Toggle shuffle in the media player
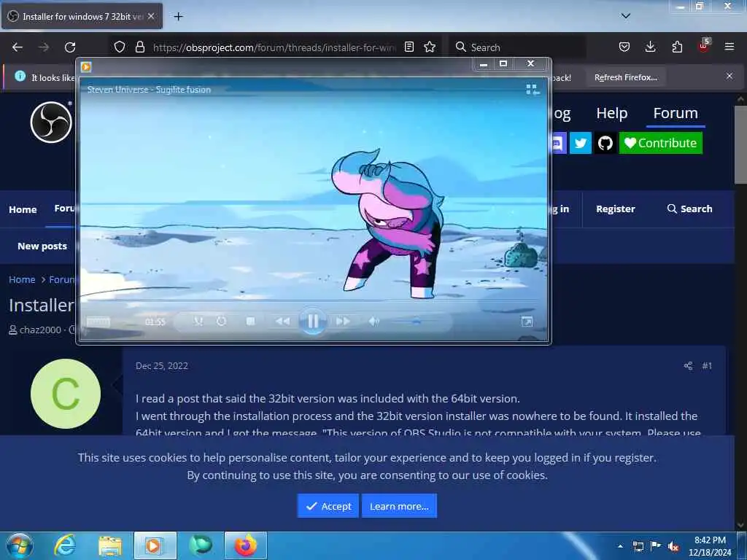This screenshot has width=747, height=560. 198,322
